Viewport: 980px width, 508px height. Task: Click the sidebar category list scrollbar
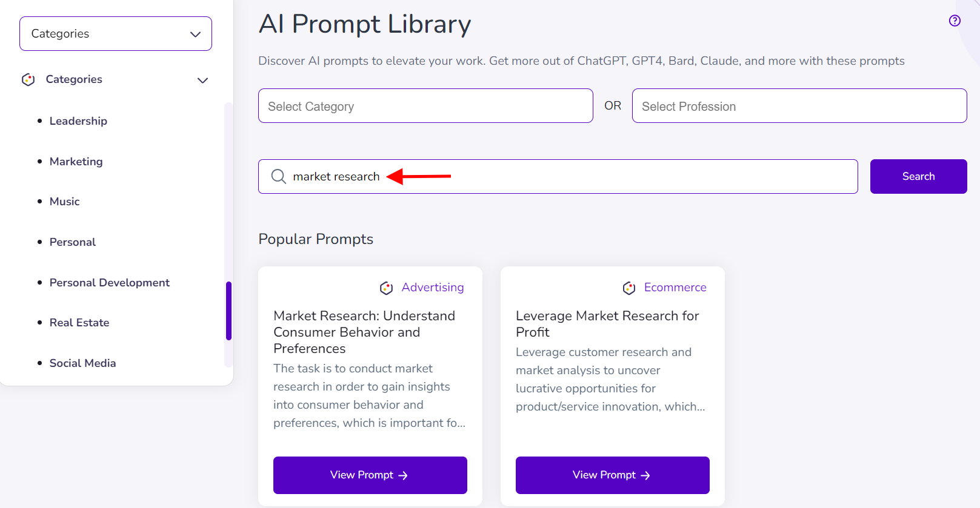click(228, 311)
